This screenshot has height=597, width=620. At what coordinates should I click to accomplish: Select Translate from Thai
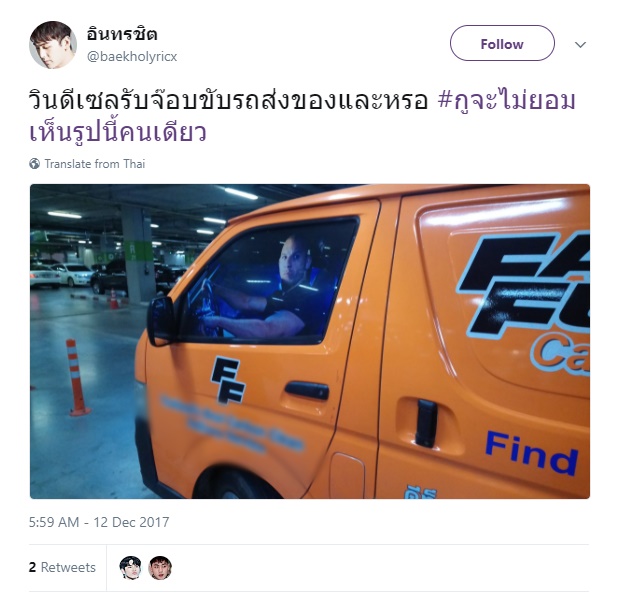(95, 164)
